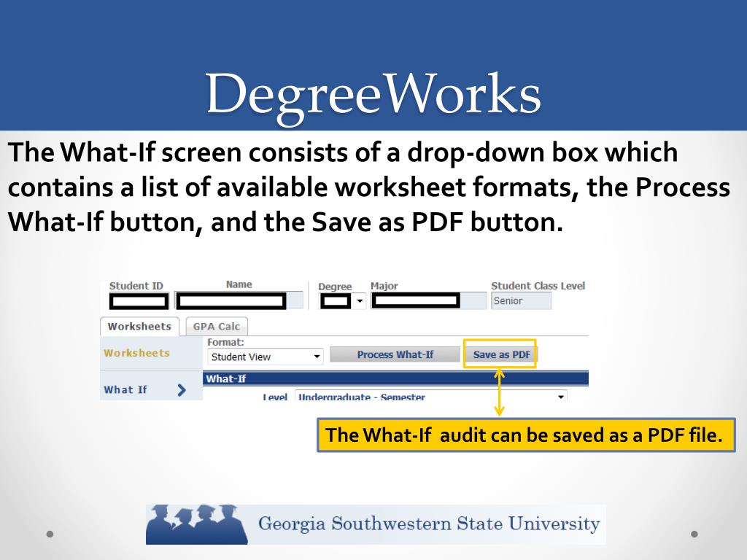
Task: Click the Process What-If button
Action: [x=395, y=354]
